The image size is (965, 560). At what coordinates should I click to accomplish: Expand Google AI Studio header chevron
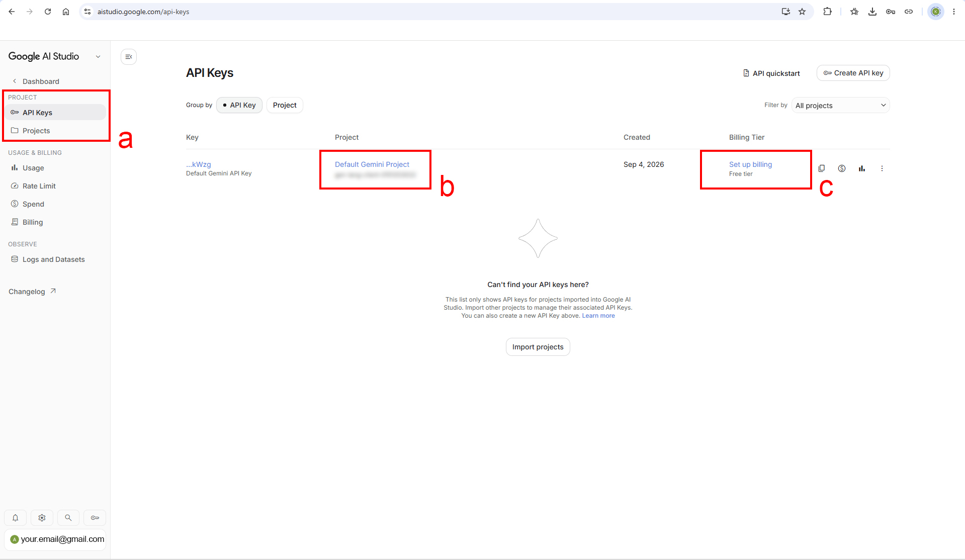coord(98,57)
